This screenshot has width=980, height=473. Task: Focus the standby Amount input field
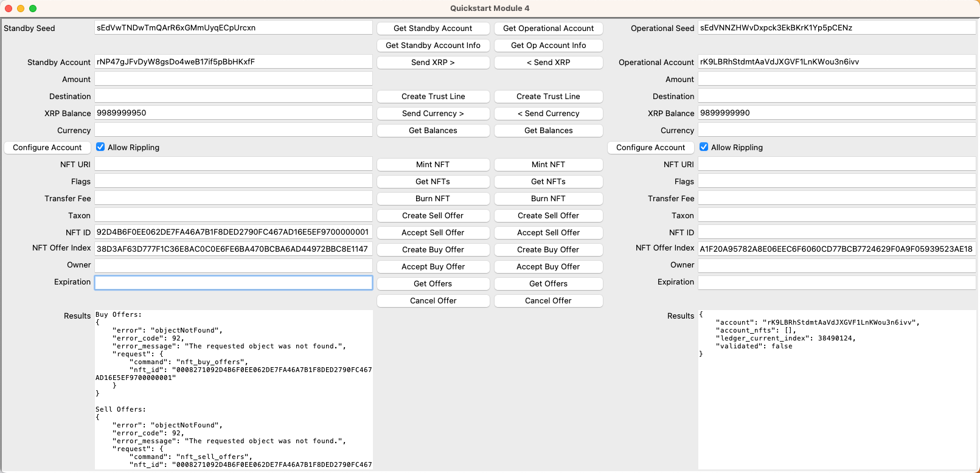234,79
